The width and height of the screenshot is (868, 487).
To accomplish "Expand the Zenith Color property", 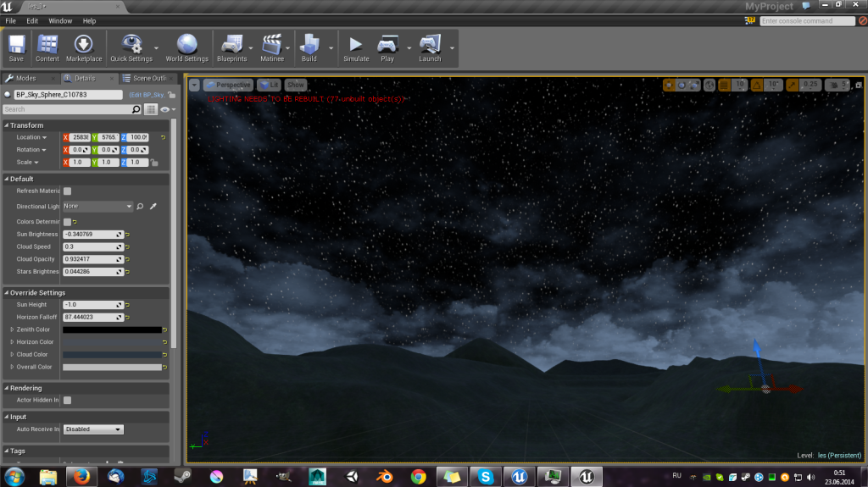I will [12, 329].
